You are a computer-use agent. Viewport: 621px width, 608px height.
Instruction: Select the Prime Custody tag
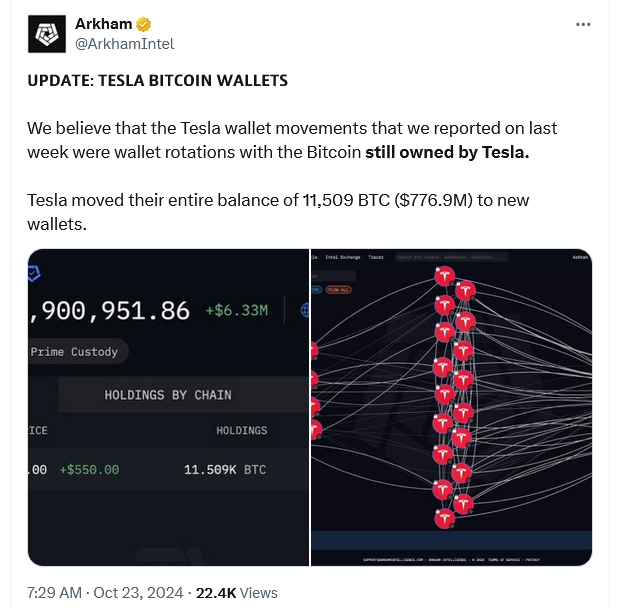[74, 352]
